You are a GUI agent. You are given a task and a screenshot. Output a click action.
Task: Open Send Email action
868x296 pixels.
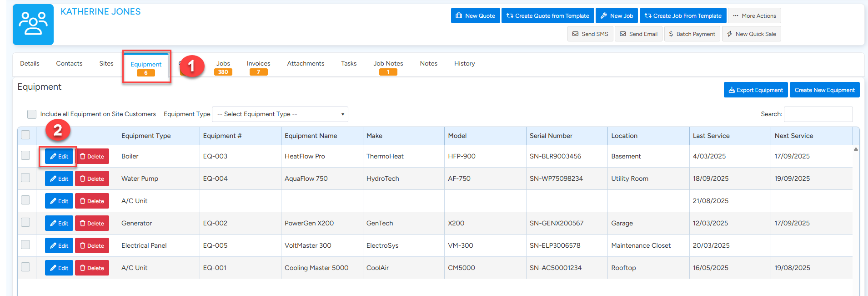pyautogui.click(x=638, y=34)
